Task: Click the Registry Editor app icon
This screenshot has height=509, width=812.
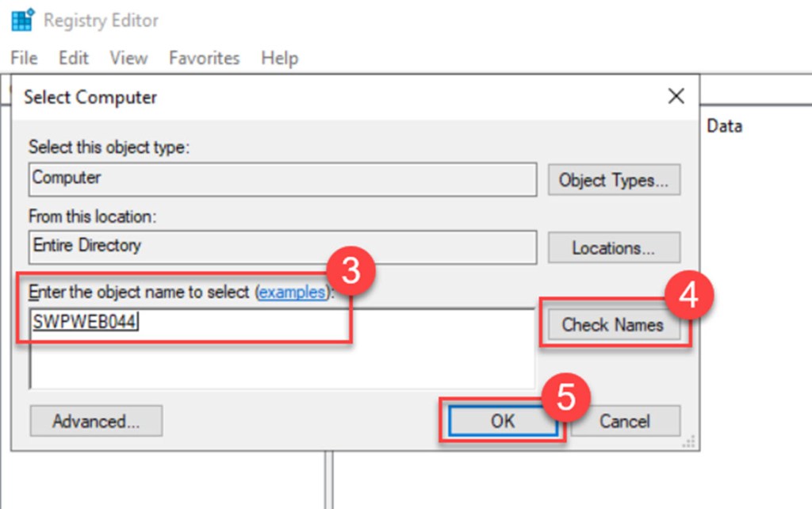Action: pos(22,20)
